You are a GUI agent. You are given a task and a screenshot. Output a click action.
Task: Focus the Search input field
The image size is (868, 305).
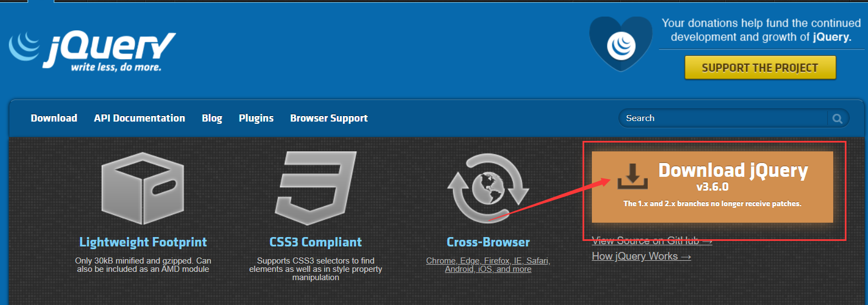click(x=724, y=118)
